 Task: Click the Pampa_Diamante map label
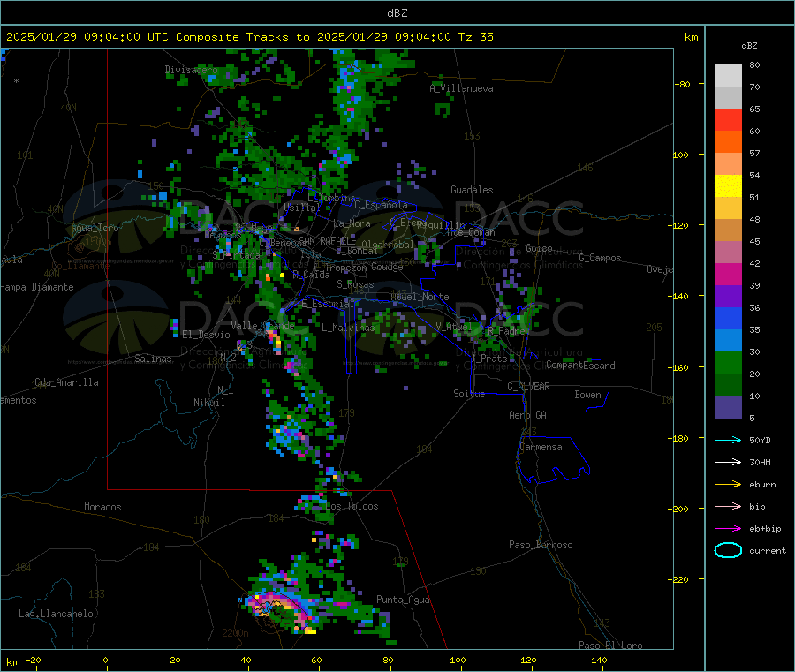[x=37, y=287]
